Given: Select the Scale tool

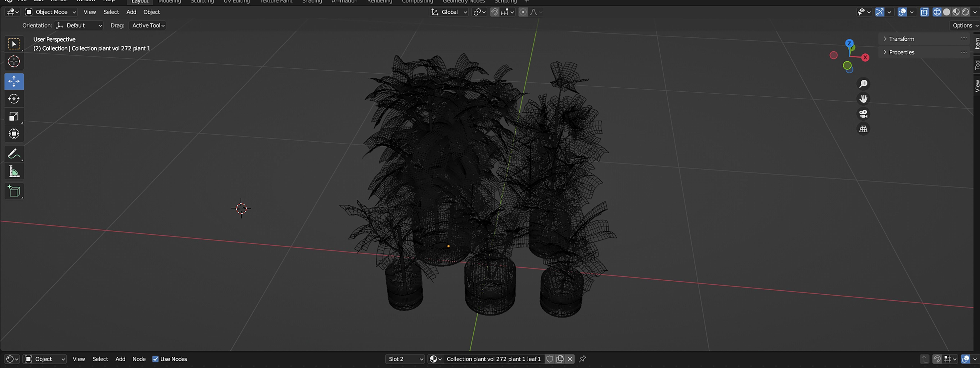Looking at the screenshot, I should click(14, 117).
